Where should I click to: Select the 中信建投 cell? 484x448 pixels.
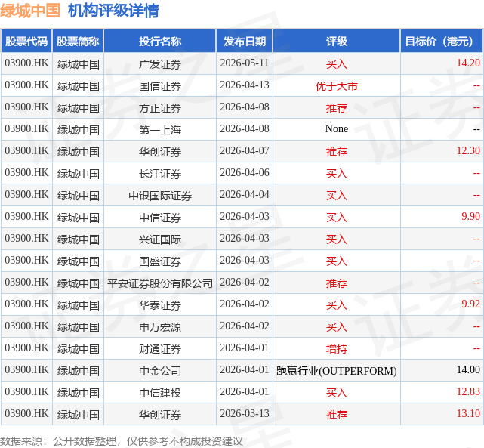click(x=160, y=393)
